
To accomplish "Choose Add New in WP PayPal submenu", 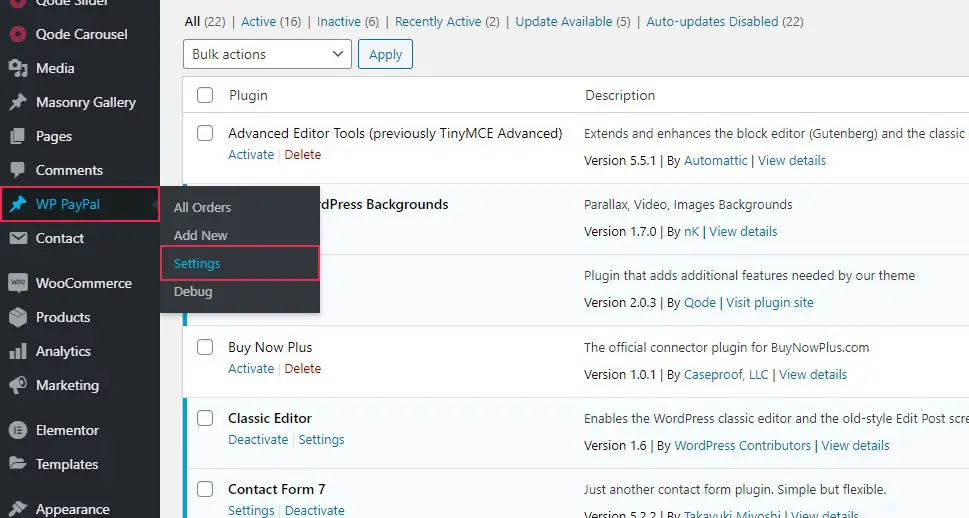I will 200,236.
